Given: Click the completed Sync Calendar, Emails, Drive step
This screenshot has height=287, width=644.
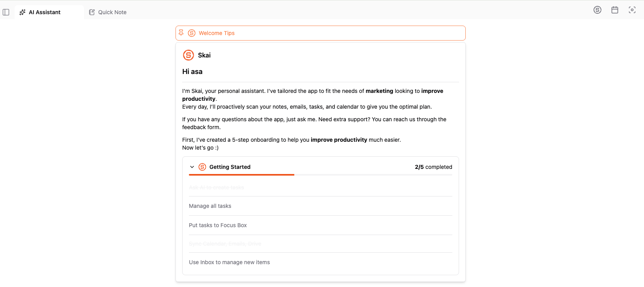Looking at the screenshot, I should (321, 244).
